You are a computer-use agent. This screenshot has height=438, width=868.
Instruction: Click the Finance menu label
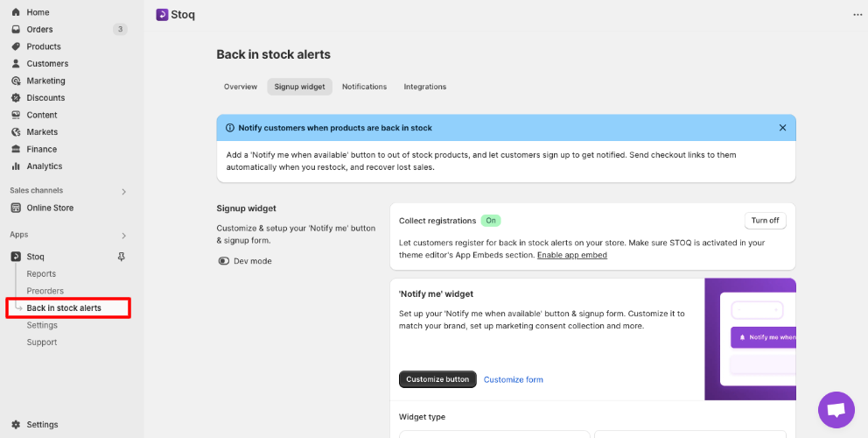(41, 149)
